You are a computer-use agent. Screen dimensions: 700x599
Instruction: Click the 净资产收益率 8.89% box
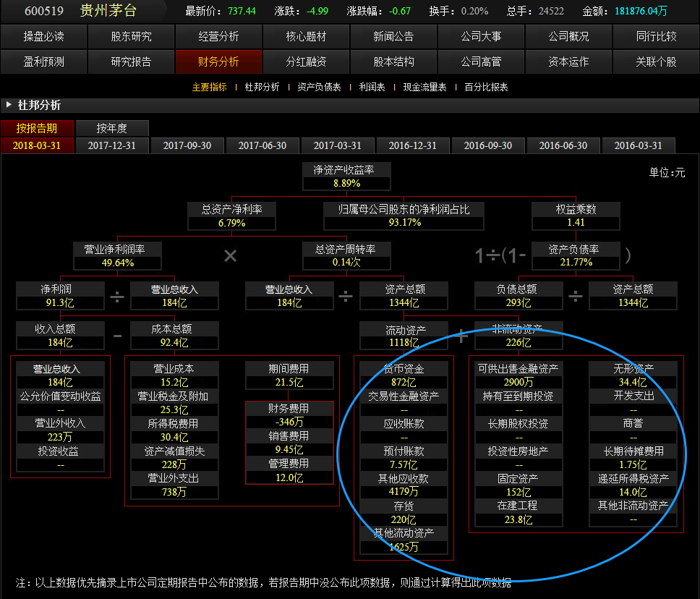(x=347, y=177)
